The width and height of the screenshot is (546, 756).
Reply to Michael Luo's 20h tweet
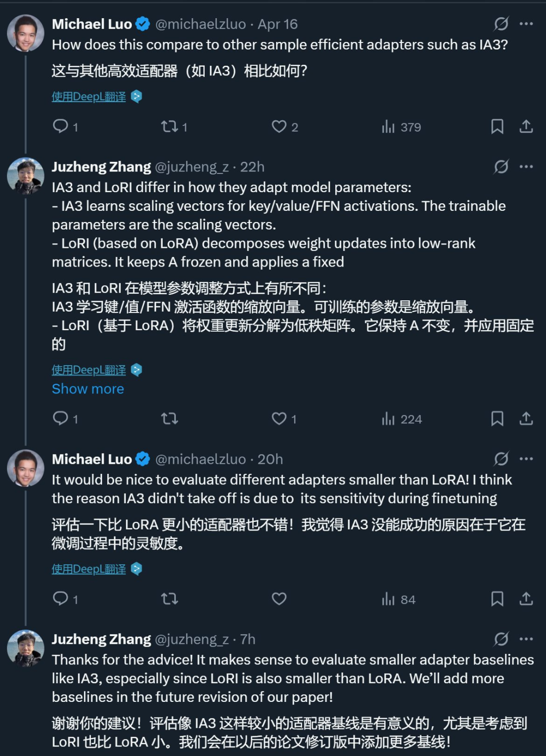[x=61, y=599]
